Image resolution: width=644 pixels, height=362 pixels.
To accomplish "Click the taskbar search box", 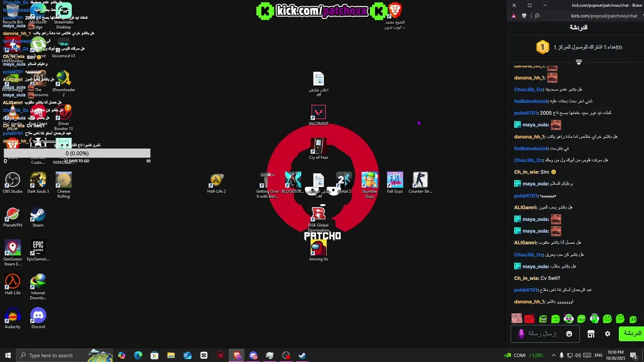I will tap(64, 355).
